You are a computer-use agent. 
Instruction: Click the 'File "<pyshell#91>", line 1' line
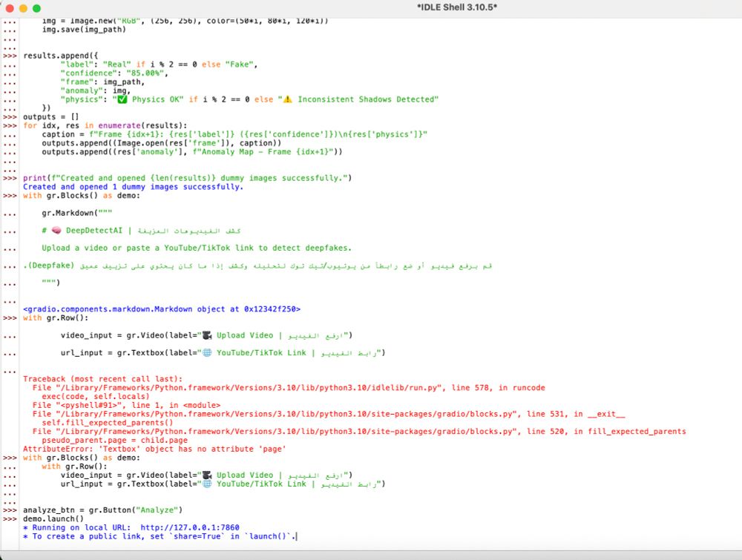[126, 405]
